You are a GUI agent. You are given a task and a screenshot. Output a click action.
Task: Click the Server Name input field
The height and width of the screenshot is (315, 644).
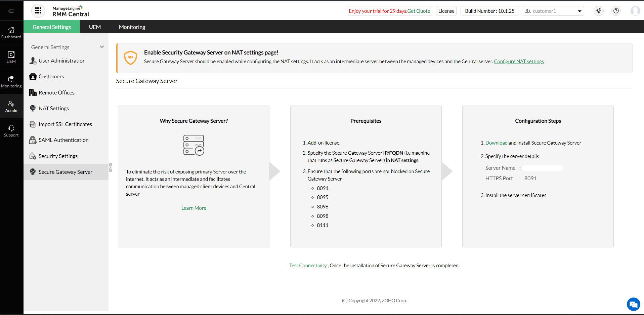[x=543, y=168]
